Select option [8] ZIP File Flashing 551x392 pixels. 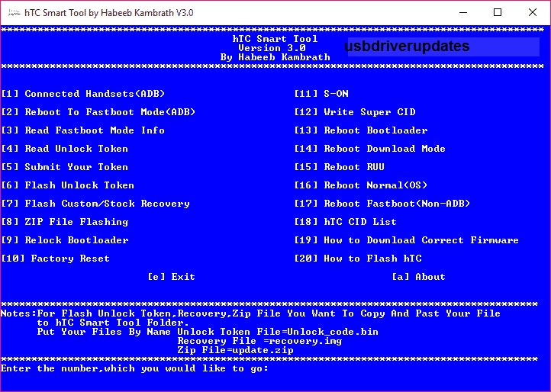point(65,222)
